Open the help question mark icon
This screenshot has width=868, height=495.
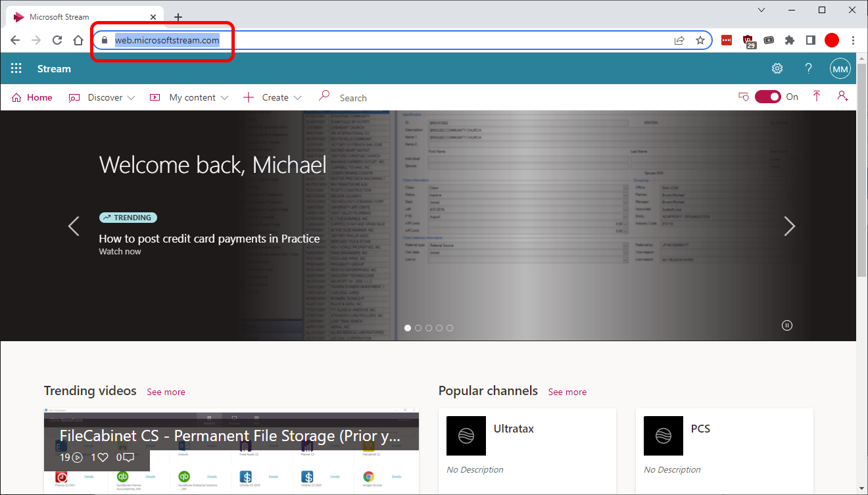(x=809, y=68)
